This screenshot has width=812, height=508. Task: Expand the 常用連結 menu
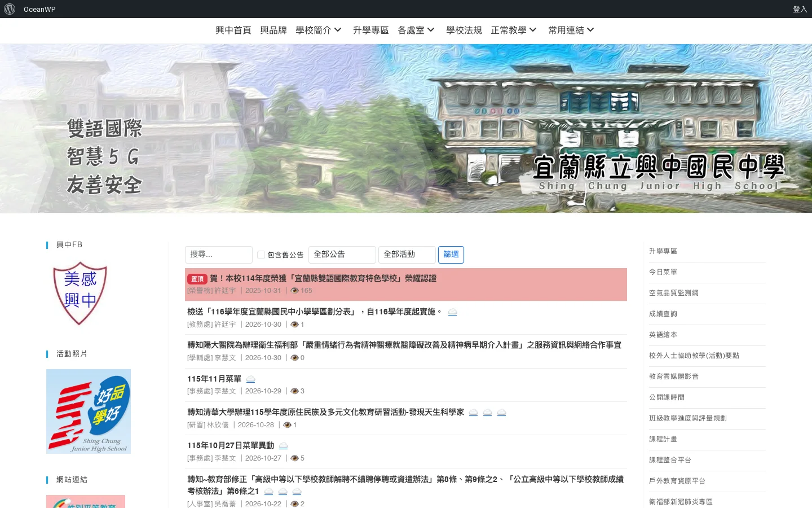(x=571, y=30)
